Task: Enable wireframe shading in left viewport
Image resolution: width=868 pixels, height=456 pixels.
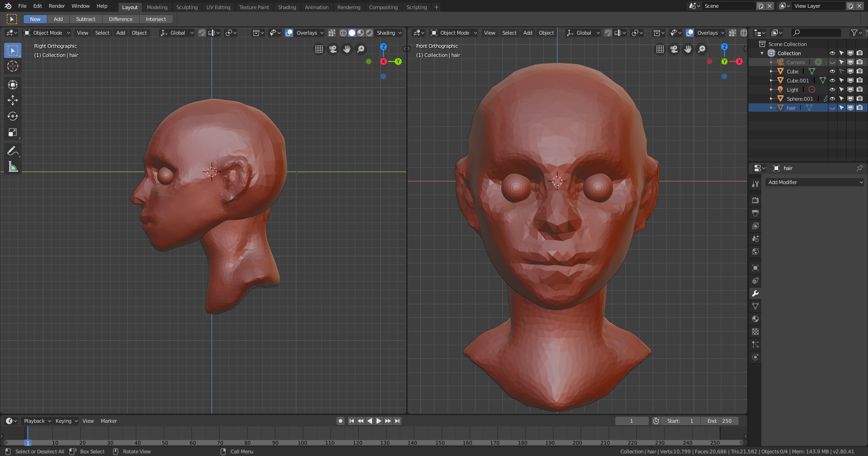Action: [343, 33]
